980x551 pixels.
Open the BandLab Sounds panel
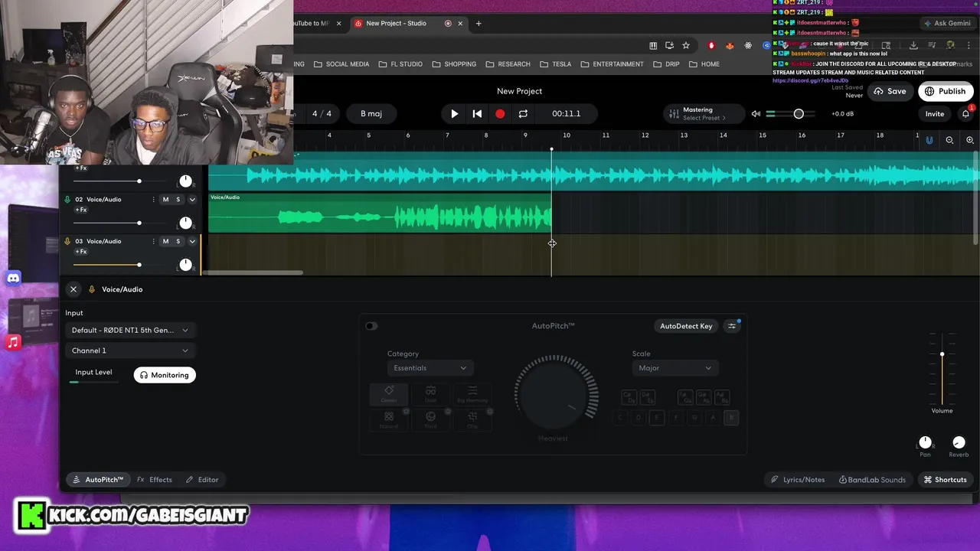tap(872, 480)
